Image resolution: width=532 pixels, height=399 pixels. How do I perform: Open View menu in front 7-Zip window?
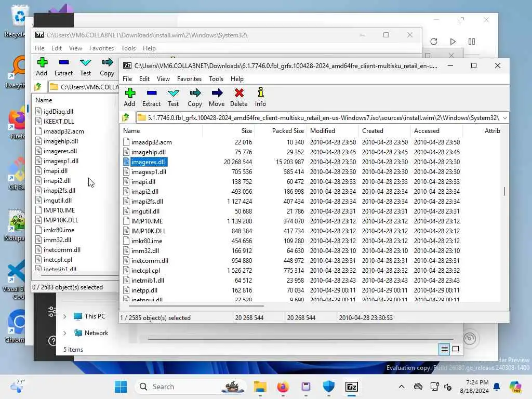tap(163, 79)
